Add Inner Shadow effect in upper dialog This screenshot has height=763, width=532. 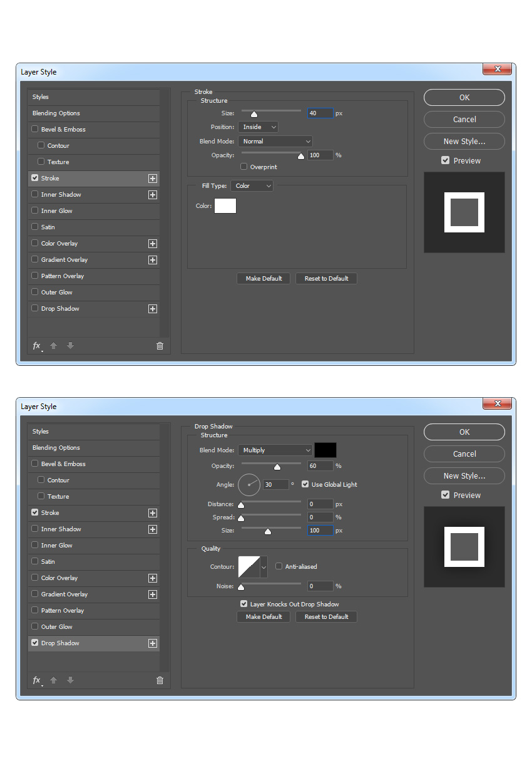coord(152,195)
